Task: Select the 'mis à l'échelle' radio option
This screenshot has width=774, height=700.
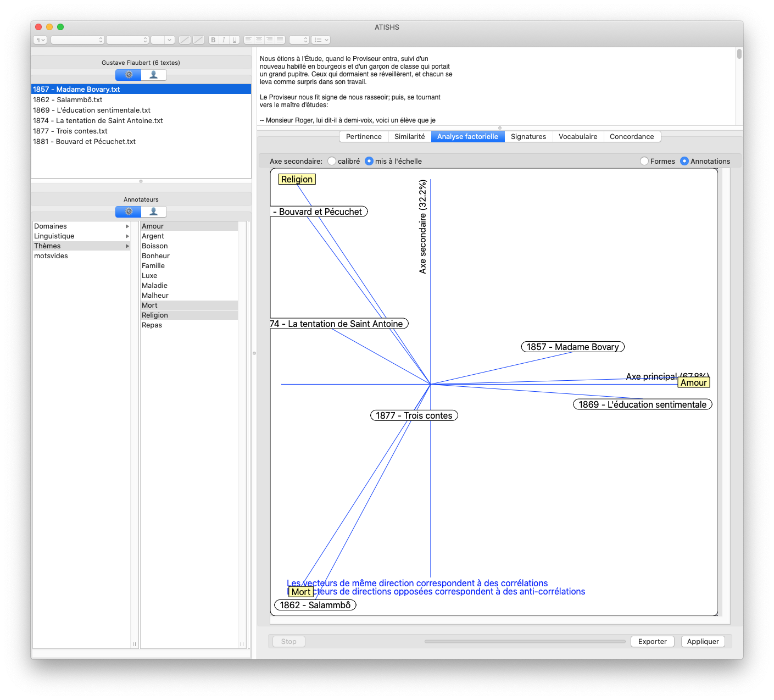Action: tap(369, 161)
